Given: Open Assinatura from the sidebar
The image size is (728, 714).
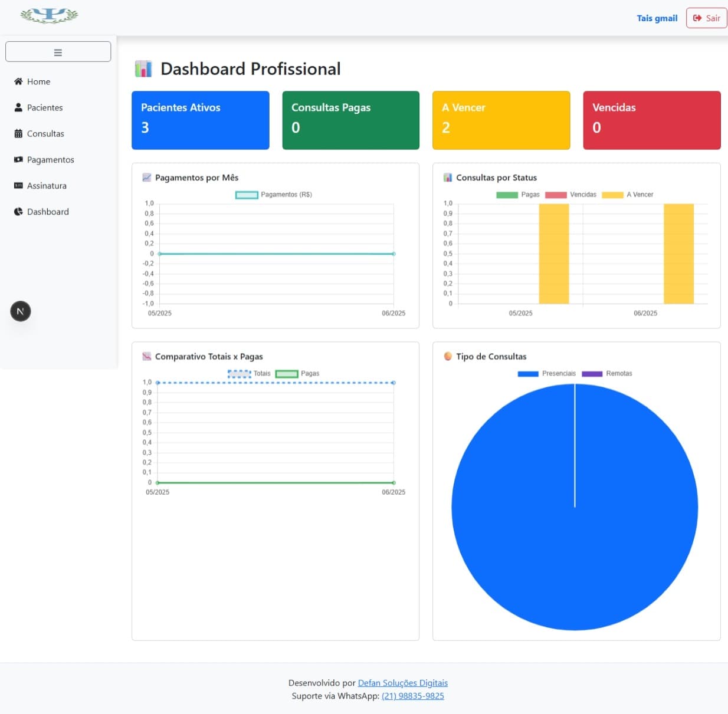Looking at the screenshot, I should tap(47, 185).
